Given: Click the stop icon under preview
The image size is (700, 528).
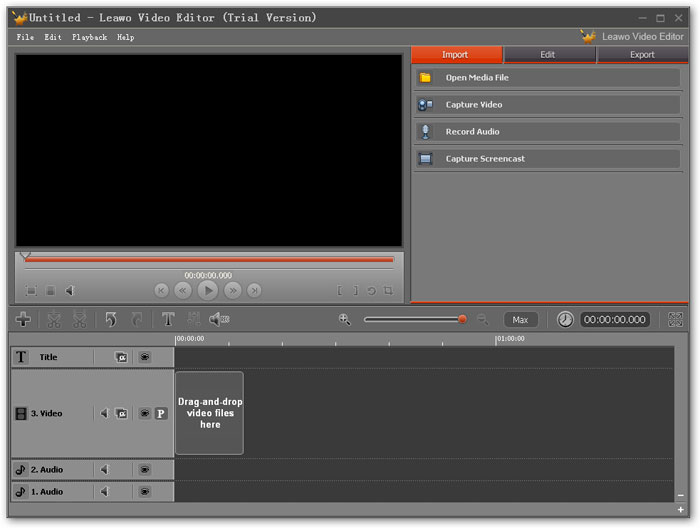Looking at the screenshot, I should (x=51, y=291).
